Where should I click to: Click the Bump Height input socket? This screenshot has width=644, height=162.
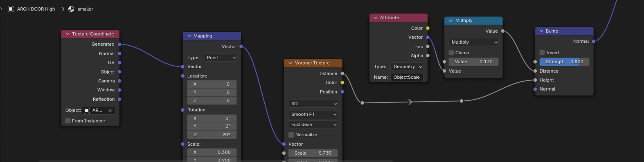pyautogui.click(x=535, y=80)
